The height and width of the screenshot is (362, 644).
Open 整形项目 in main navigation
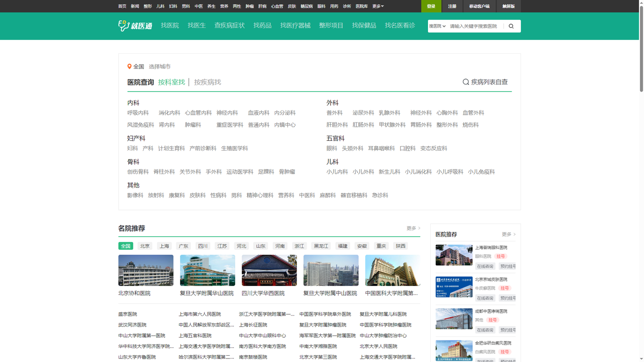coord(331,25)
